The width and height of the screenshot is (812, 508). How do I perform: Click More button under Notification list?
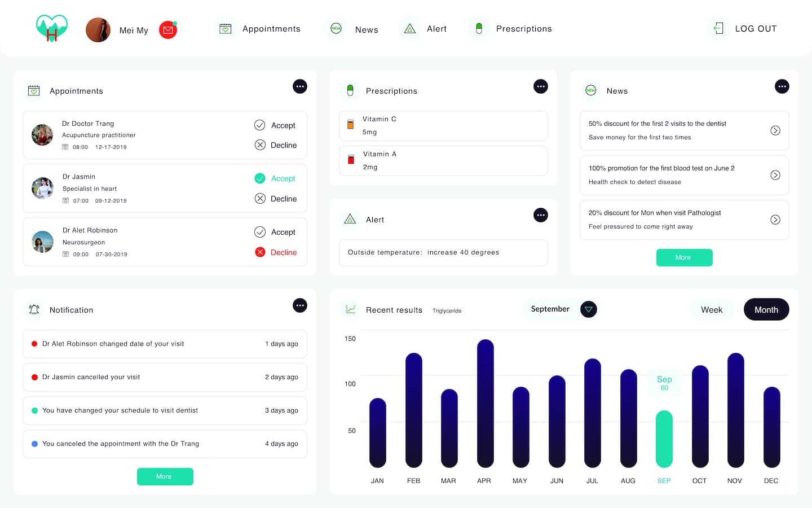click(x=165, y=476)
